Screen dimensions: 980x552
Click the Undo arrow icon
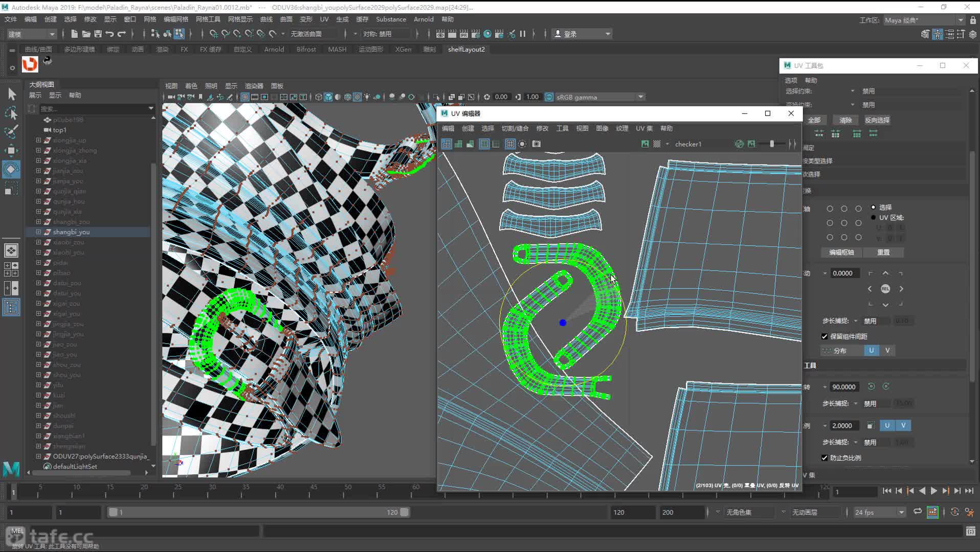coord(109,34)
